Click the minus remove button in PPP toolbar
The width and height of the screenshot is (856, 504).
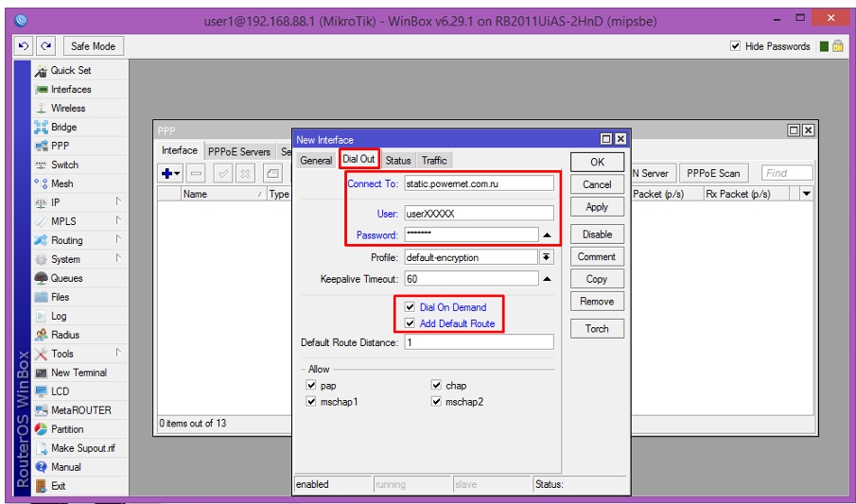tap(196, 174)
